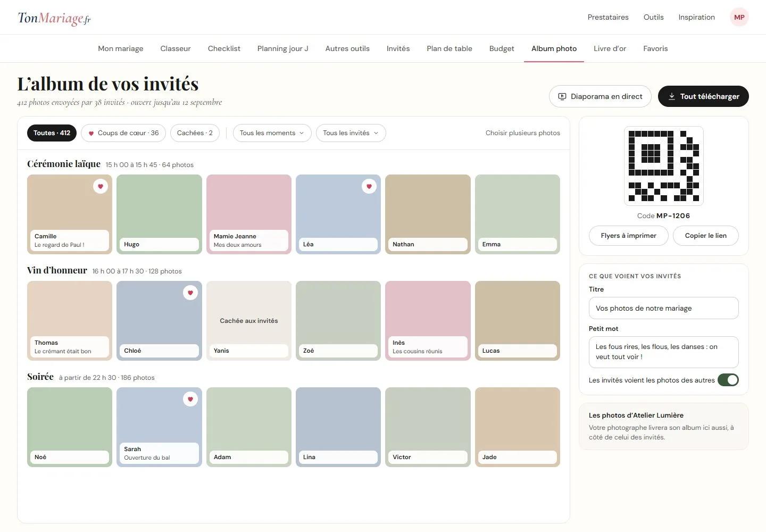Open the Invités tab
This screenshot has height=532, width=766.
[x=398, y=48]
